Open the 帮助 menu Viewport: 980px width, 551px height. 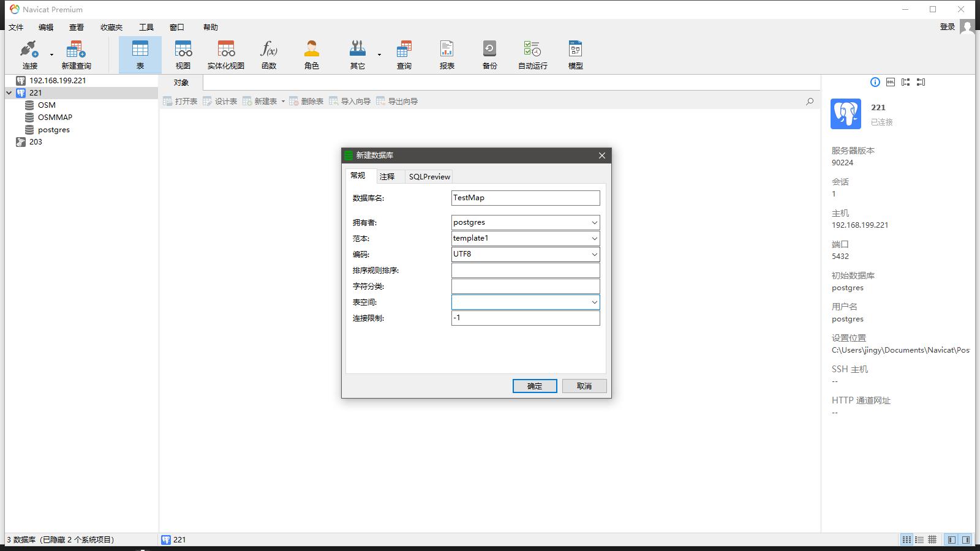[x=211, y=27]
